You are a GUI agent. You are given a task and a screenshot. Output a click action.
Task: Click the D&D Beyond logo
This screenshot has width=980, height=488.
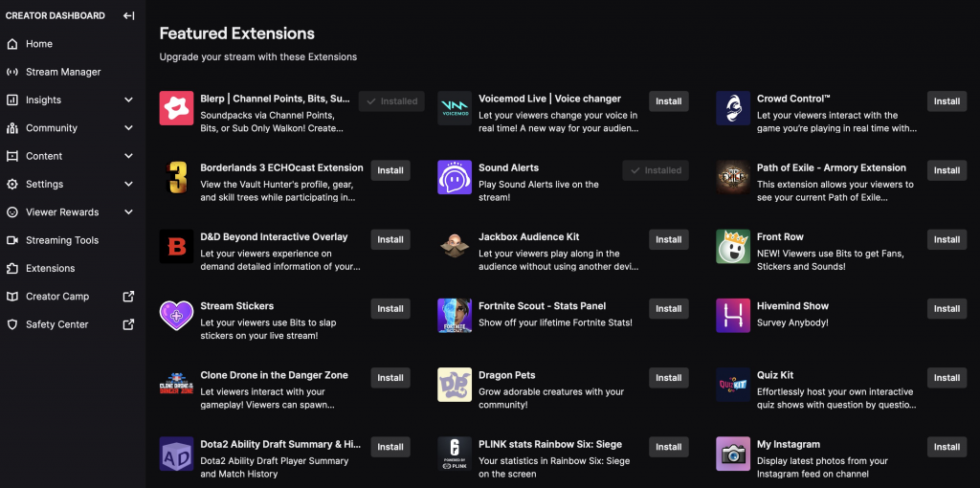pyautogui.click(x=176, y=246)
